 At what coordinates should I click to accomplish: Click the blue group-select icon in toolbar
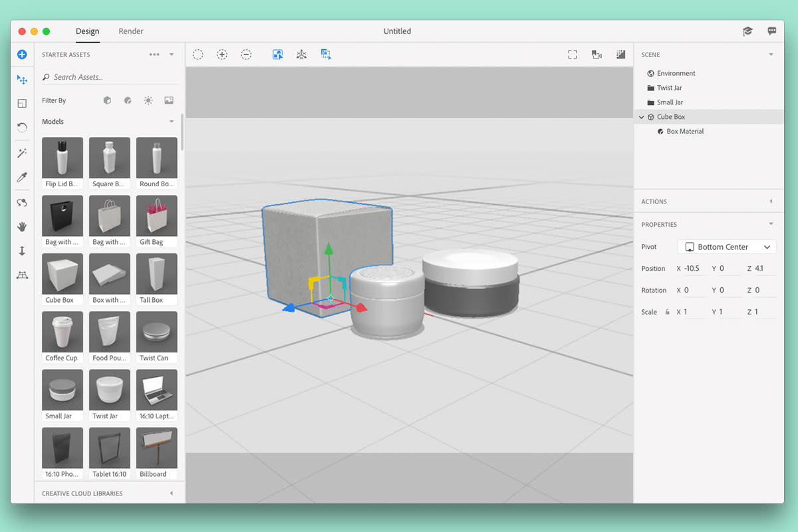[326, 55]
